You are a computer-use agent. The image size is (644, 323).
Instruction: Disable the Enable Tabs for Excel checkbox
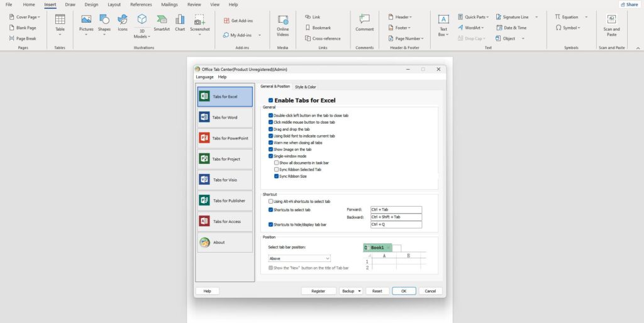click(270, 101)
